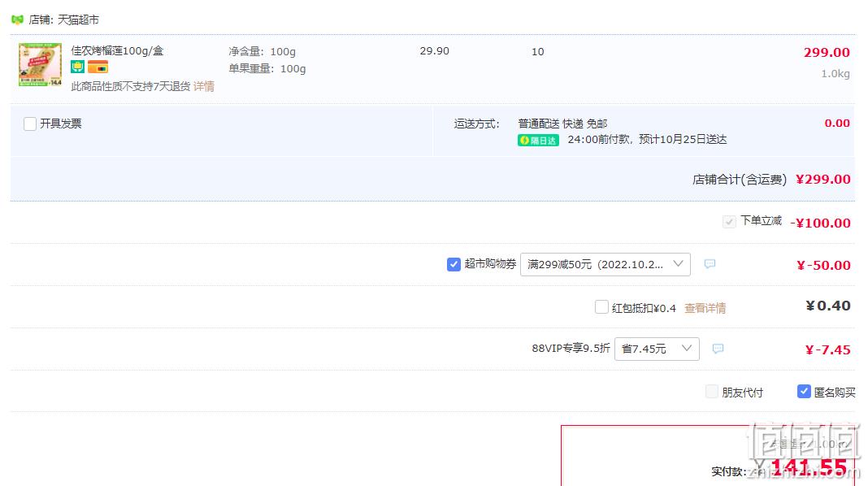
Task: Click the comment icon beside coupon dropdown
Action: 710,264
